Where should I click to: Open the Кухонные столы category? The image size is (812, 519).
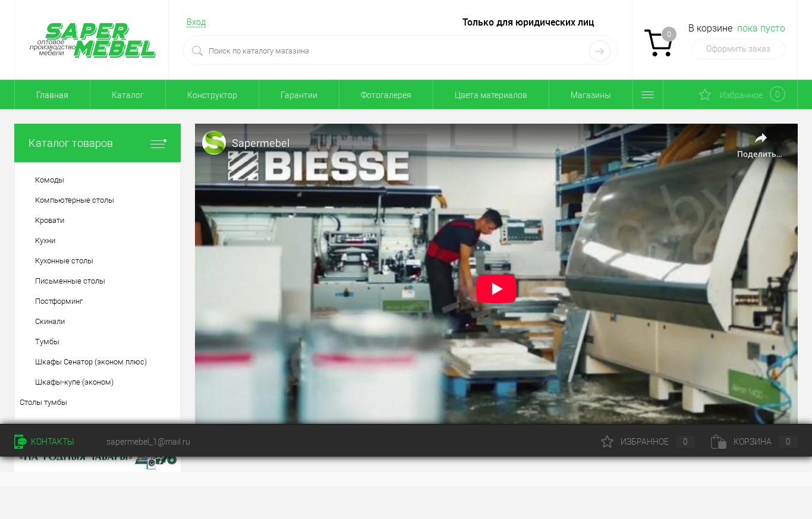(64, 261)
